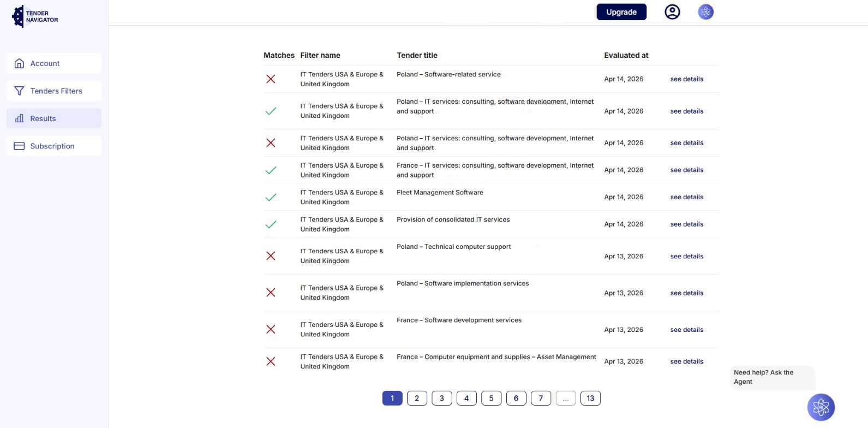
Task: Open the France Software development services tender title
Action: click(x=459, y=320)
